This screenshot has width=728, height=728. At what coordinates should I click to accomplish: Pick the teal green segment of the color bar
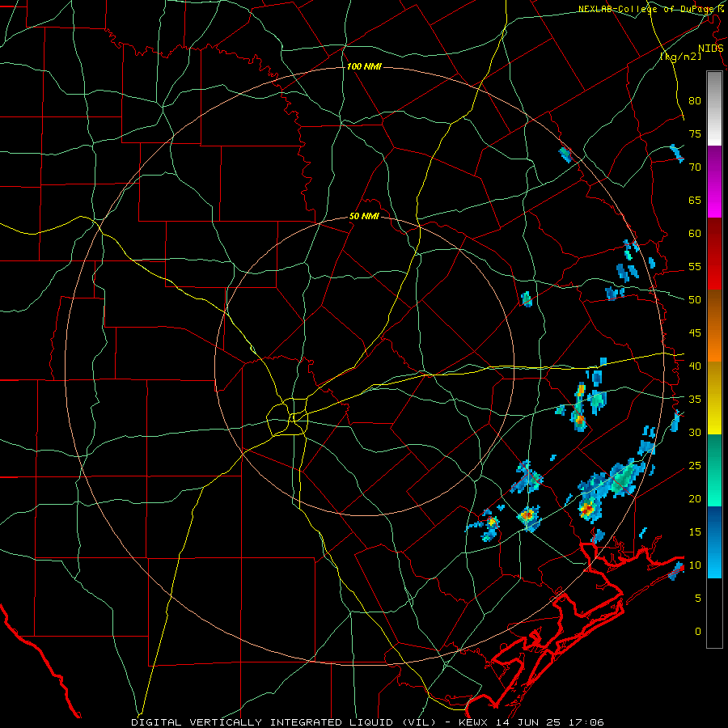click(x=714, y=470)
